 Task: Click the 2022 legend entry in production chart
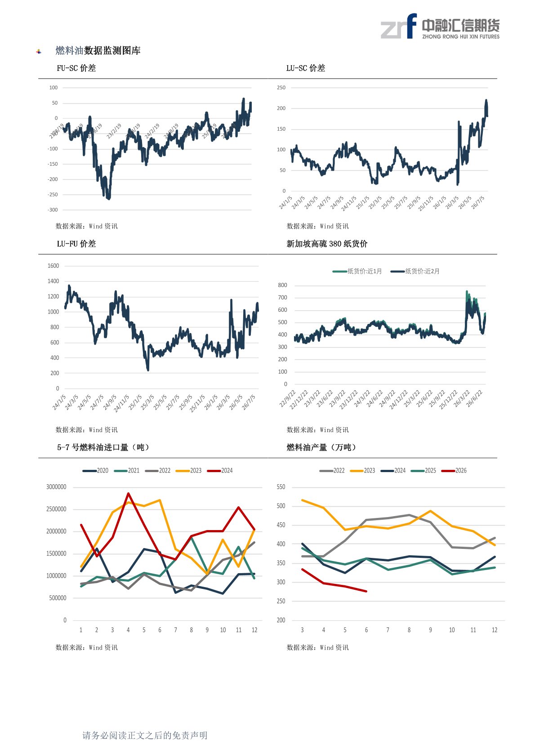click(x=332, y=471)
